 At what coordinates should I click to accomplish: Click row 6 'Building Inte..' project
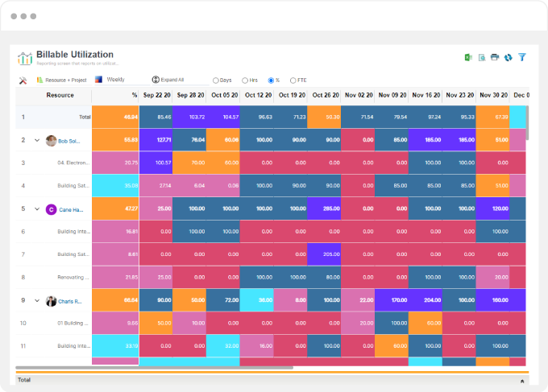[74, 232]
